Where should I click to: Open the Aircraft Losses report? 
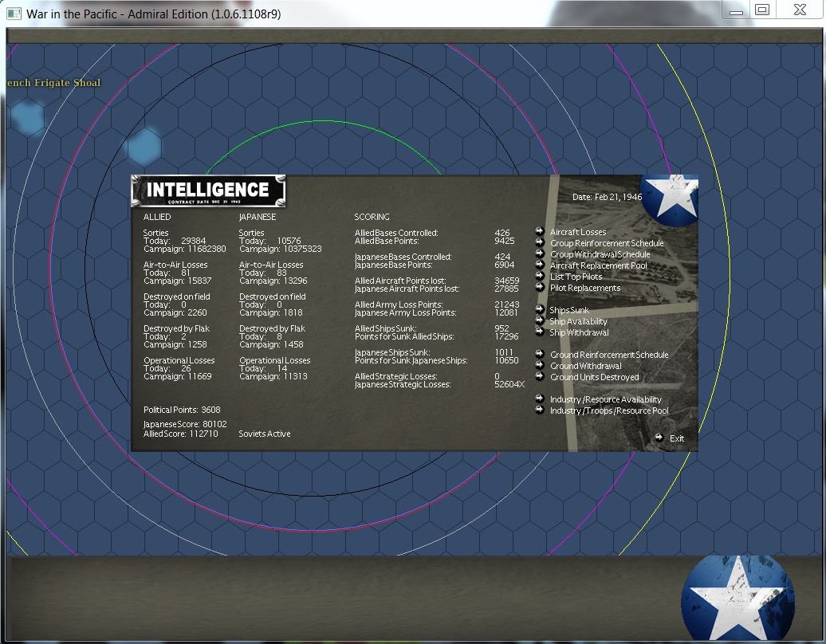click(x=578, y=232)
